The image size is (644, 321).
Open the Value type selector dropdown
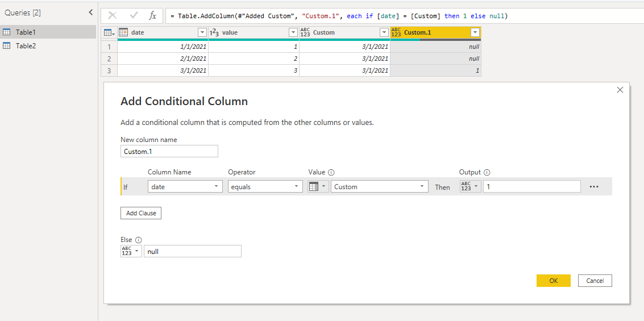tap(318, 186)
